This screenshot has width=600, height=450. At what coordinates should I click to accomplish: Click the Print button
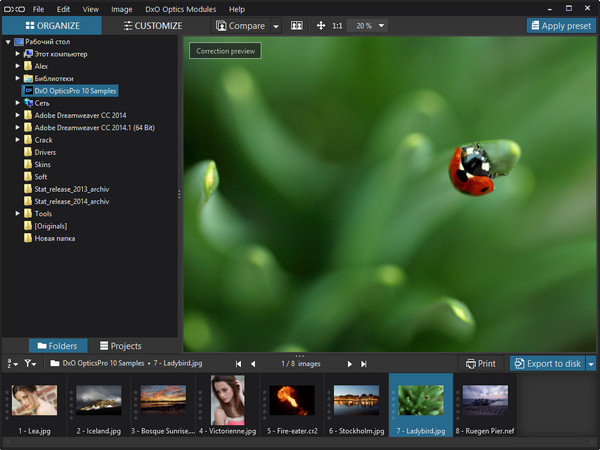tap(480, 364)
